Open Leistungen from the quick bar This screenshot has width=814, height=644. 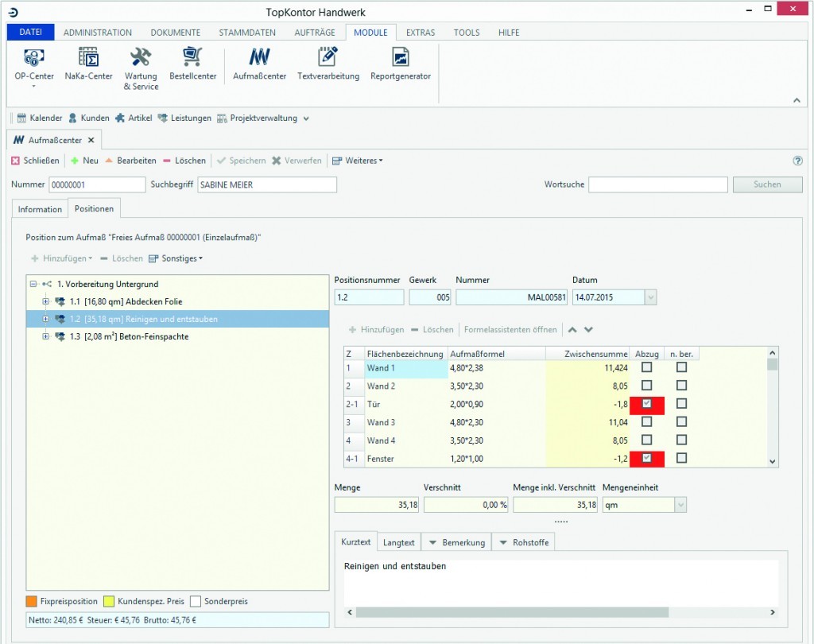pos(184,118)
